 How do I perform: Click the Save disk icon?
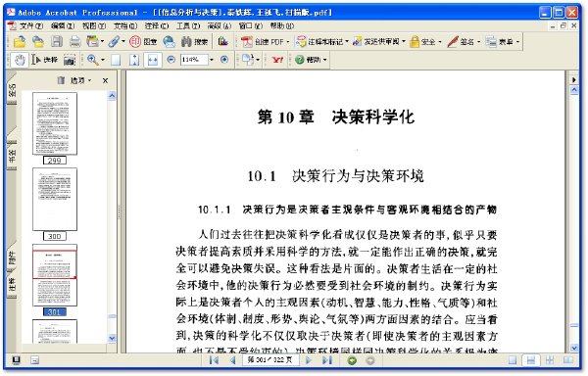point(57,41)
